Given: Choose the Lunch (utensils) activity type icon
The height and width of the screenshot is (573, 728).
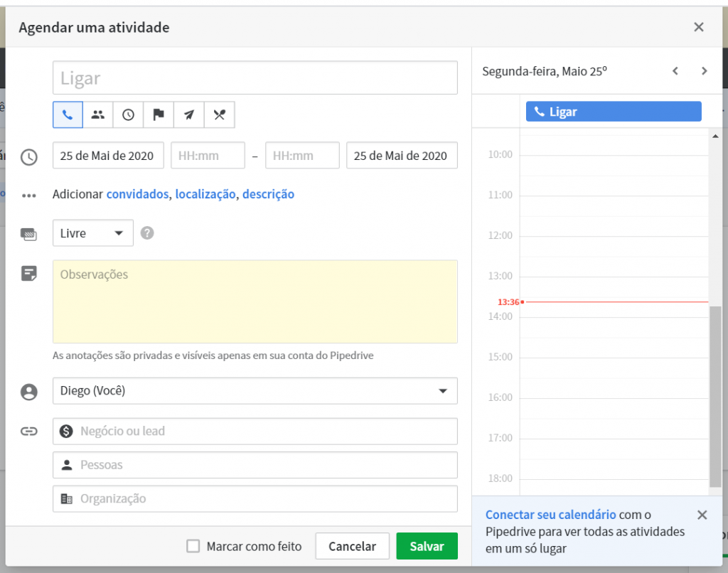Looking at the screenshot, I should (219, 114).
